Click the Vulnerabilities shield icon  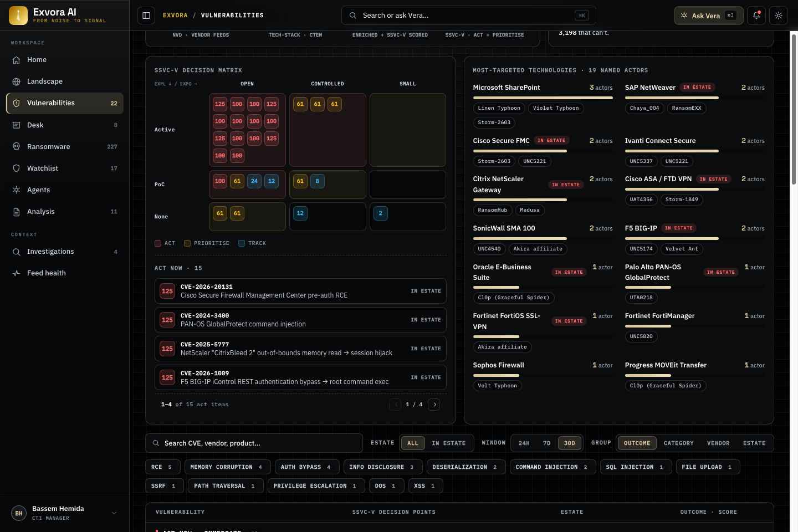tap(17, 103)
